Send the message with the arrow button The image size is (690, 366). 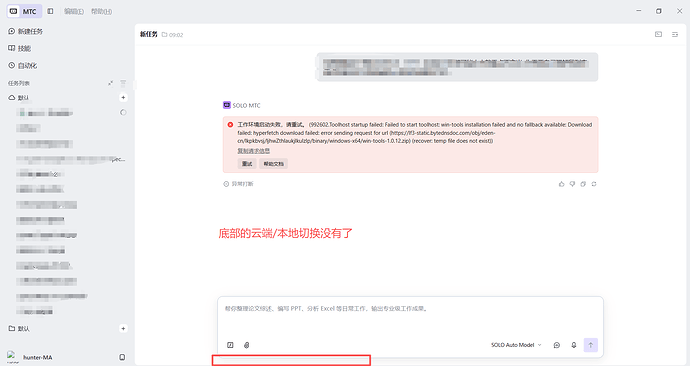[x=591, y=345]
